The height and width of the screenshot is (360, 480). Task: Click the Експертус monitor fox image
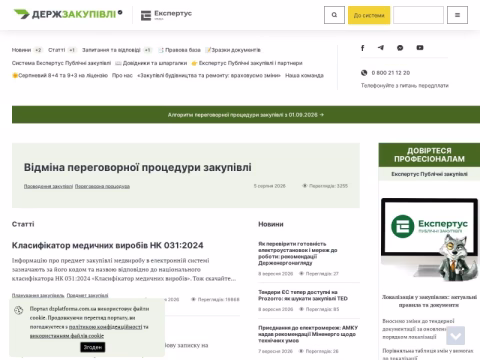click(429, 239)
